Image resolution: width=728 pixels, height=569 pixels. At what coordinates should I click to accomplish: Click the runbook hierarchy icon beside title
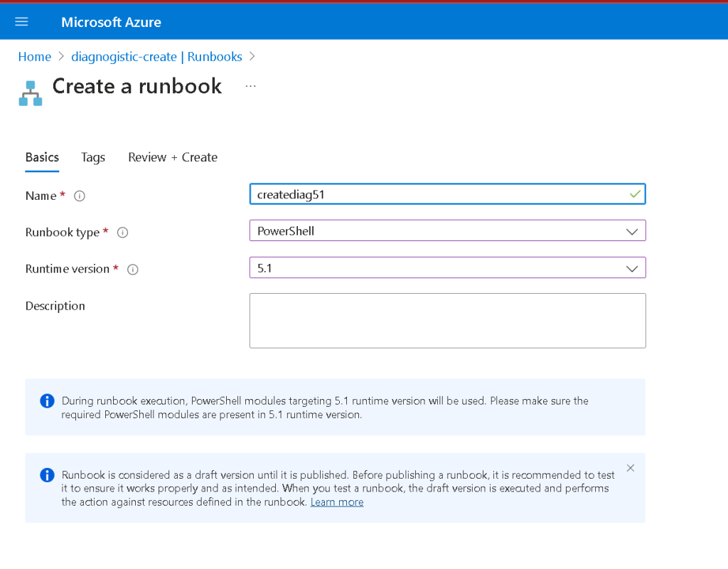pos(31,93)
